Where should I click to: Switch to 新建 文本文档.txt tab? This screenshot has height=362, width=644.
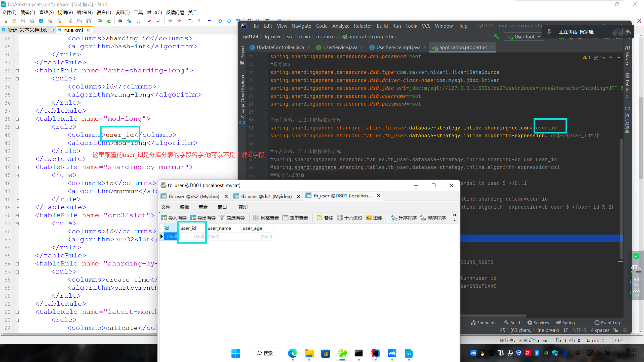point(27,30)
